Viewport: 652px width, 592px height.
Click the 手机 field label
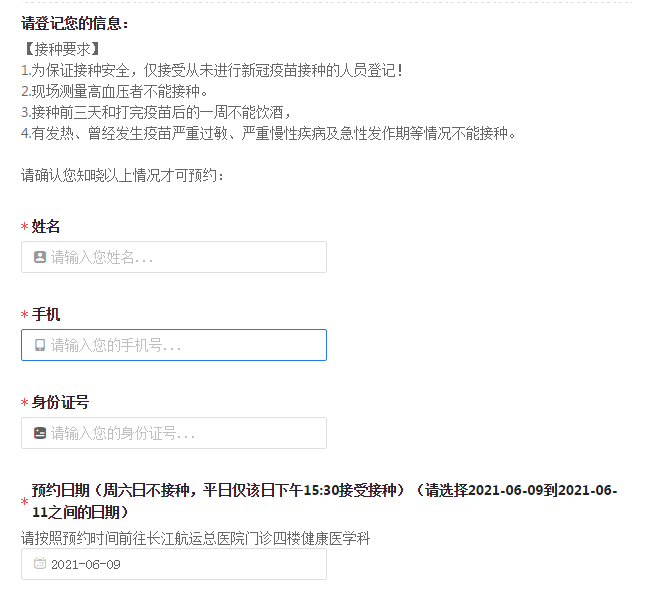pos(46,314)
